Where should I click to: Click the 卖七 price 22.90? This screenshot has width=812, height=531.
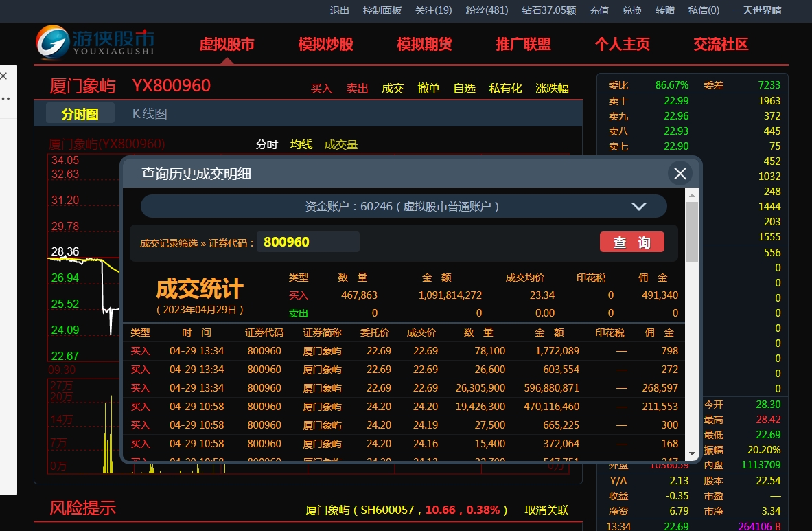[676, 146]
